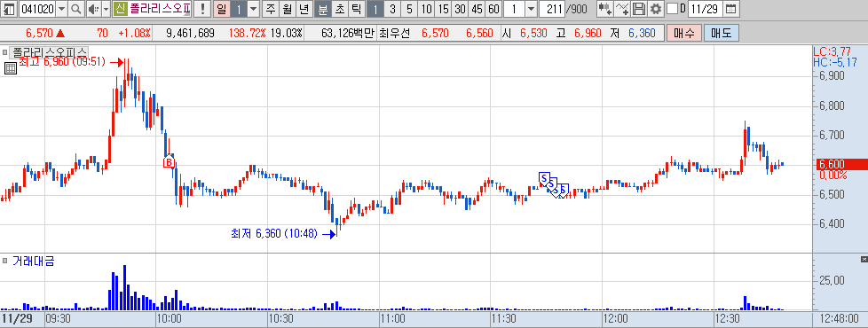Screen dimensions: 868x328
Task: Toggle the 분 minute chart button
Action: 323,9
